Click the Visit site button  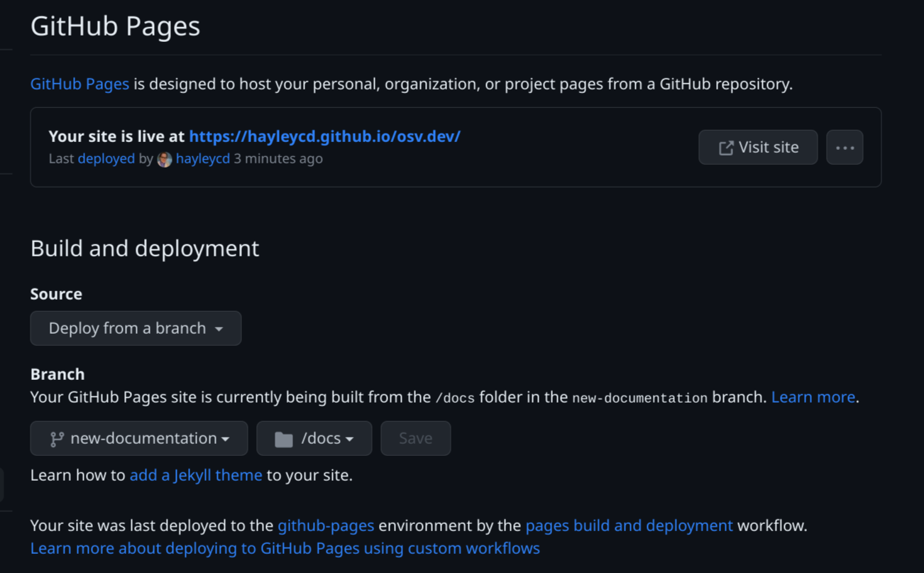click(x=758, y=147)
